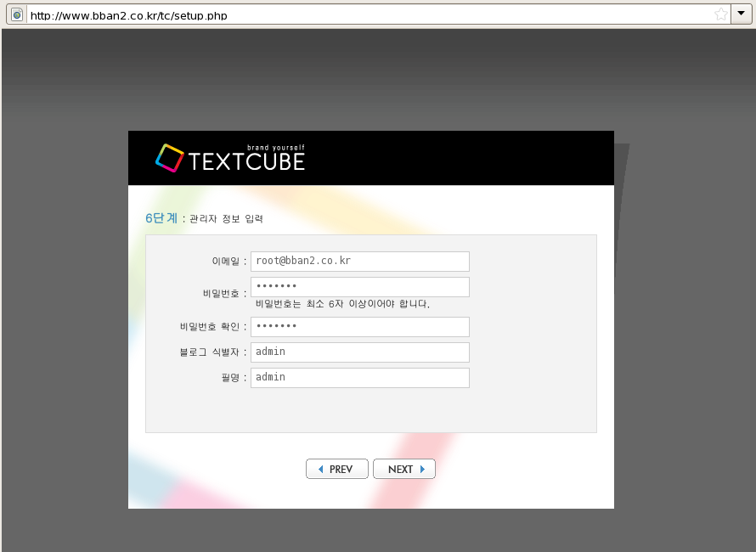Viewport: 756px width, 552px height.
Task: Click the 6단계 step heading text
Action: 161,218
